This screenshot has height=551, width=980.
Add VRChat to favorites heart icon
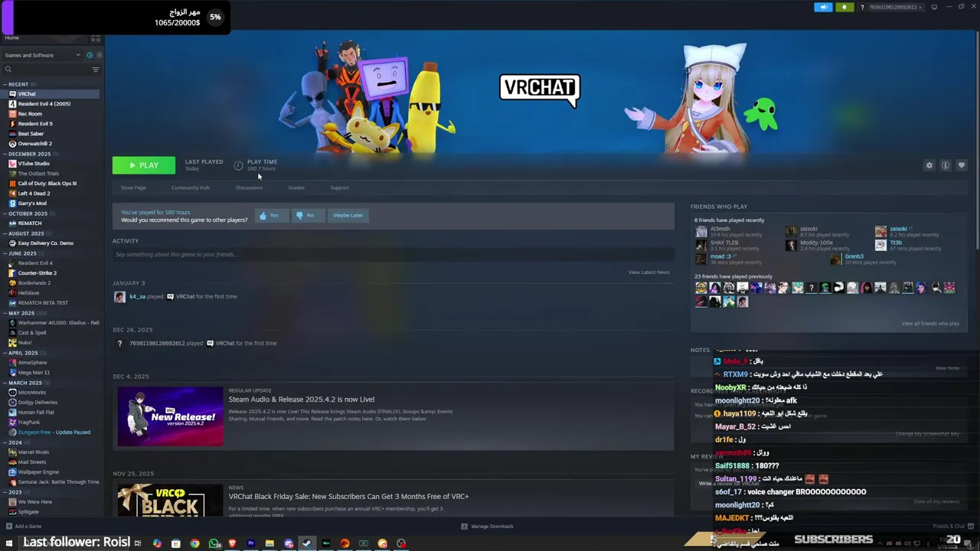tap(962, 165)
